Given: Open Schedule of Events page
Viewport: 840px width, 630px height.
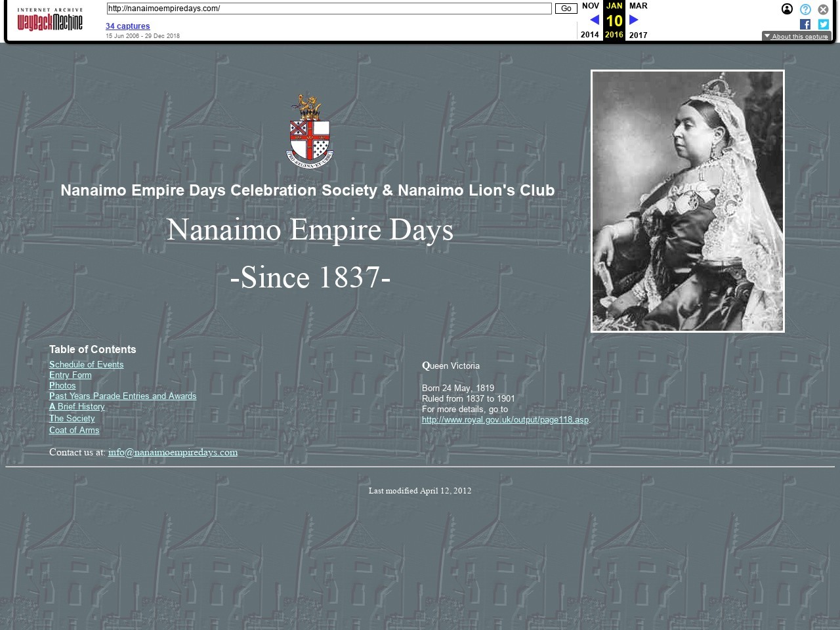Looking at the screenshot, I should (x=87, y=365).
